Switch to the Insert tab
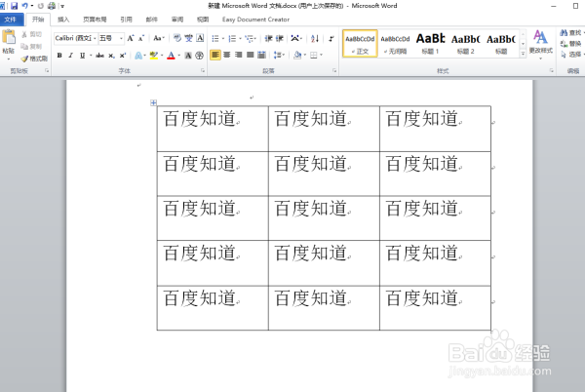 click(63, 20)
